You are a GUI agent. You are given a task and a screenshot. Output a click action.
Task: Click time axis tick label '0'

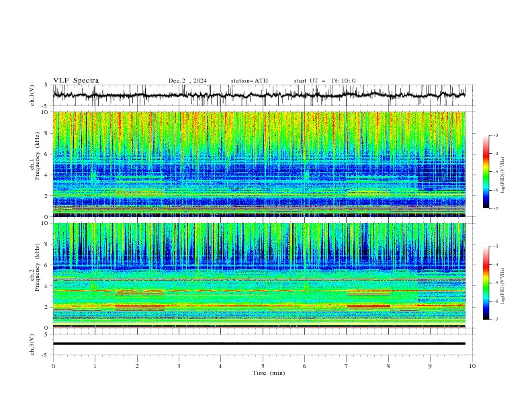(x=53, y=366)
